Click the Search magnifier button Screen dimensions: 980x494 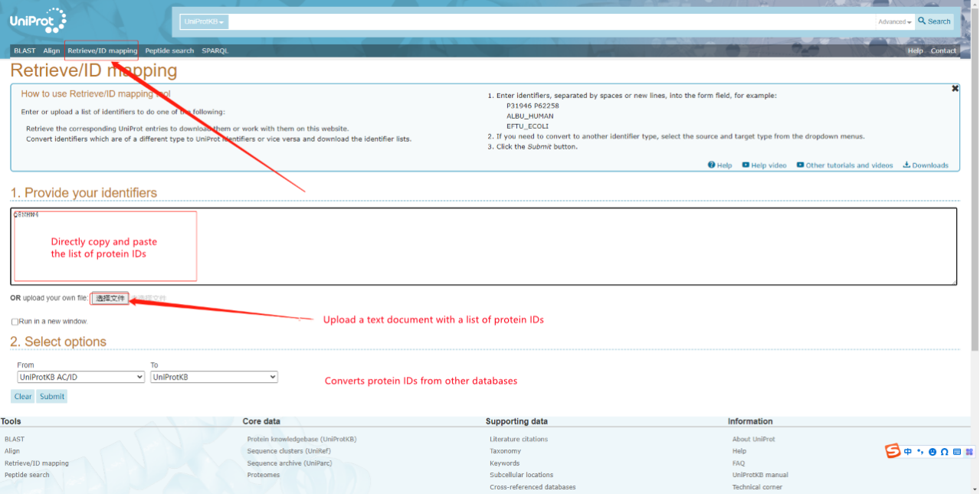point(934,21)
